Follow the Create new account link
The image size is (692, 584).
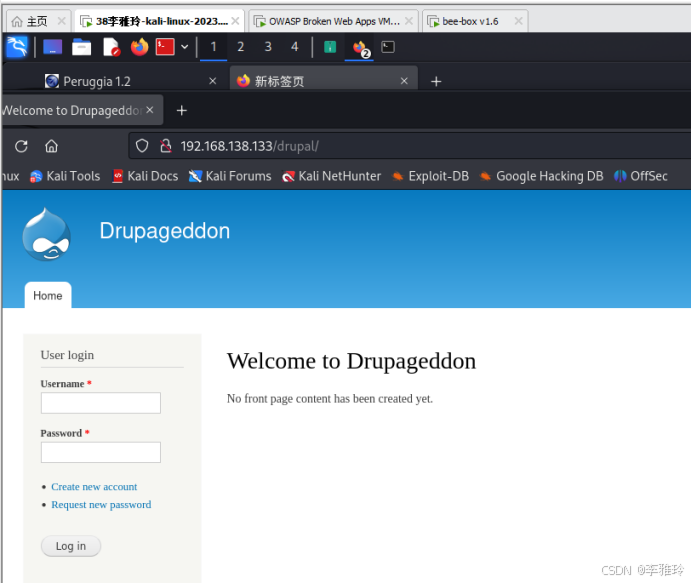tap(94, 486)
